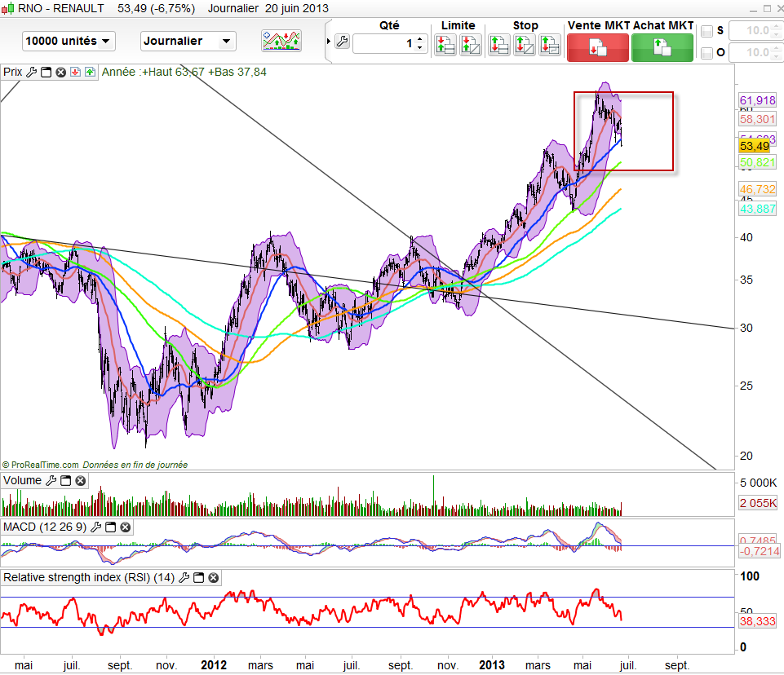The height and width of the screenshot is (675, 784).
Task: Click the first Limite order icon
Action: [x=445, y=45]
